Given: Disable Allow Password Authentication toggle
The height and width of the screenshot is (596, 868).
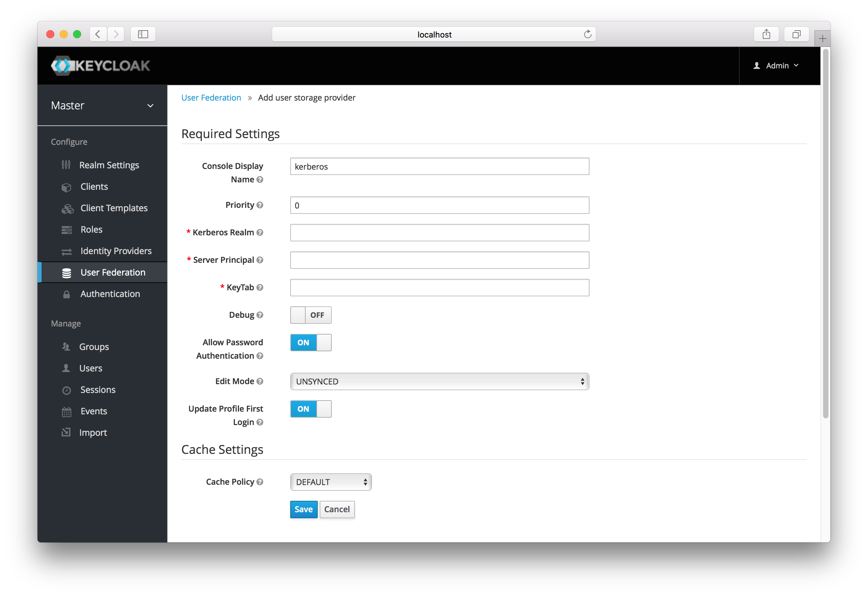Looking at the screenshot, I should [x=310, y=342].
